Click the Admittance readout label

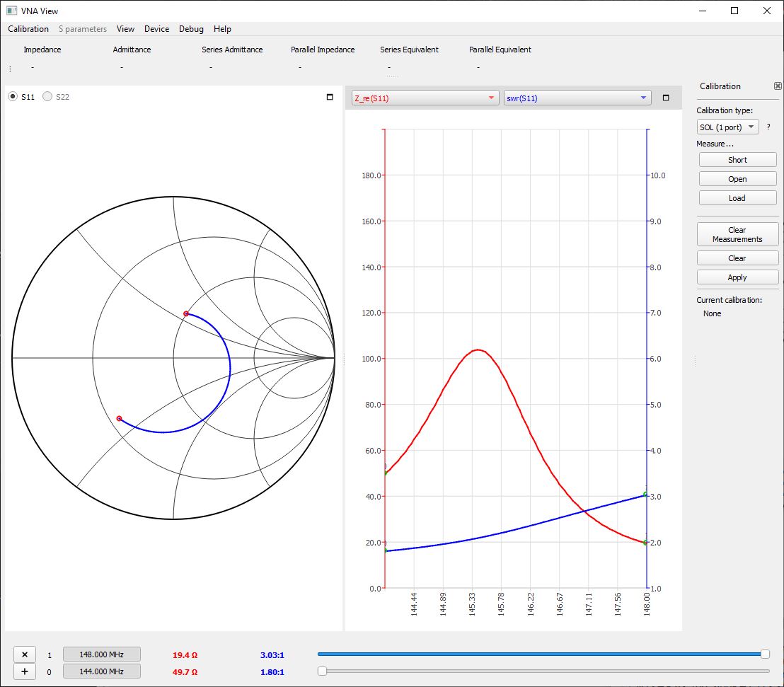(132, 50)
